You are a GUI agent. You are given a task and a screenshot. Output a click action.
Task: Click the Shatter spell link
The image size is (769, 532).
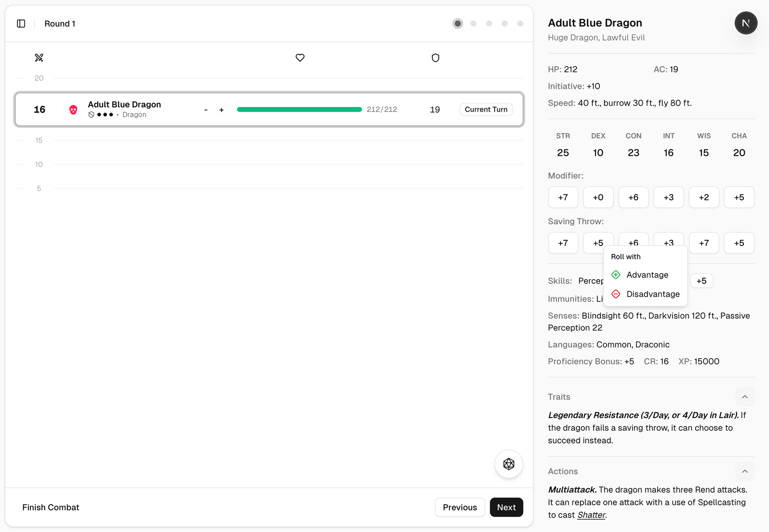click(x=591, y=515)
